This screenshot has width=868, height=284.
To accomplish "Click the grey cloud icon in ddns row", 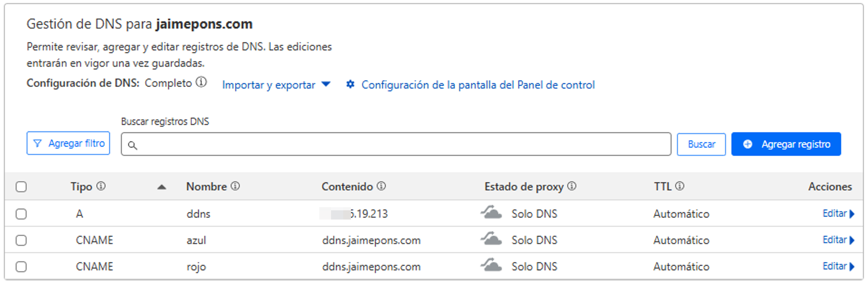I will (491, 213).
